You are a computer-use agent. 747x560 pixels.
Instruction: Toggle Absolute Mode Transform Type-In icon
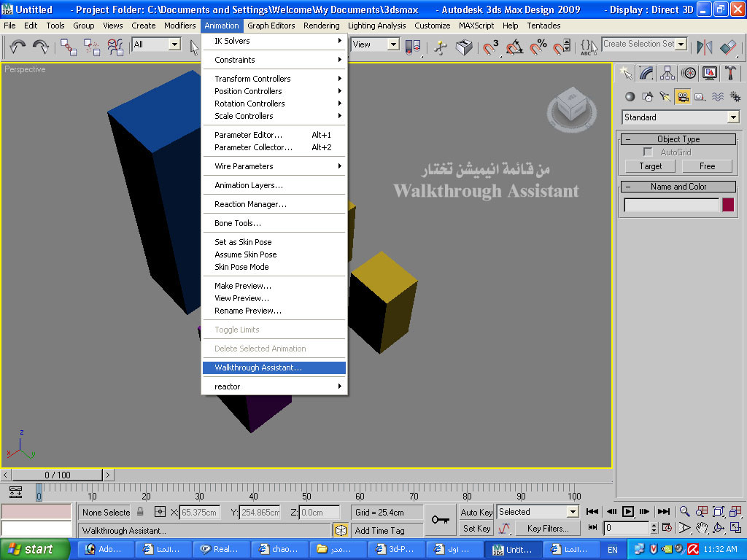pyautogui.click(x=160, y=512)
